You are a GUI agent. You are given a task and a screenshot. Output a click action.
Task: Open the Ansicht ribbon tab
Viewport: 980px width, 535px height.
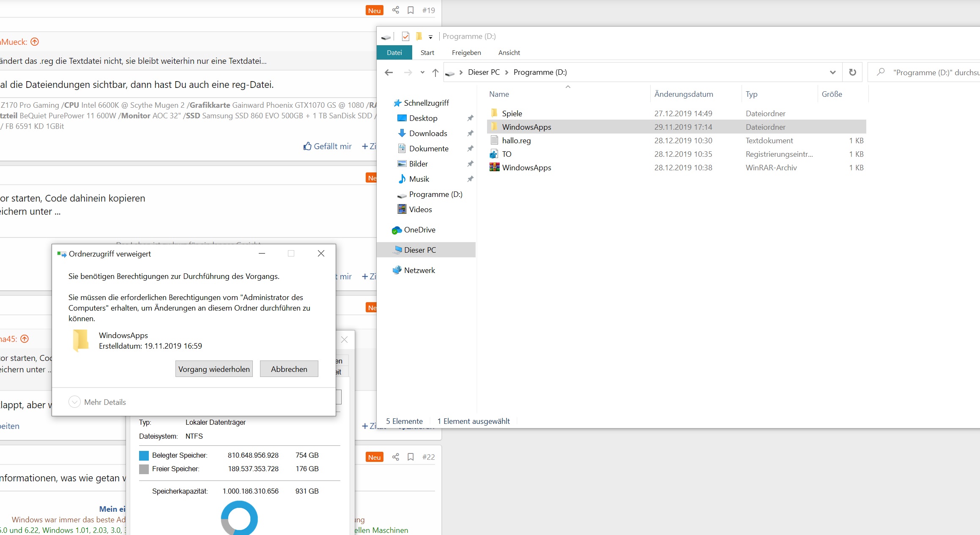(x=509, y=53)
